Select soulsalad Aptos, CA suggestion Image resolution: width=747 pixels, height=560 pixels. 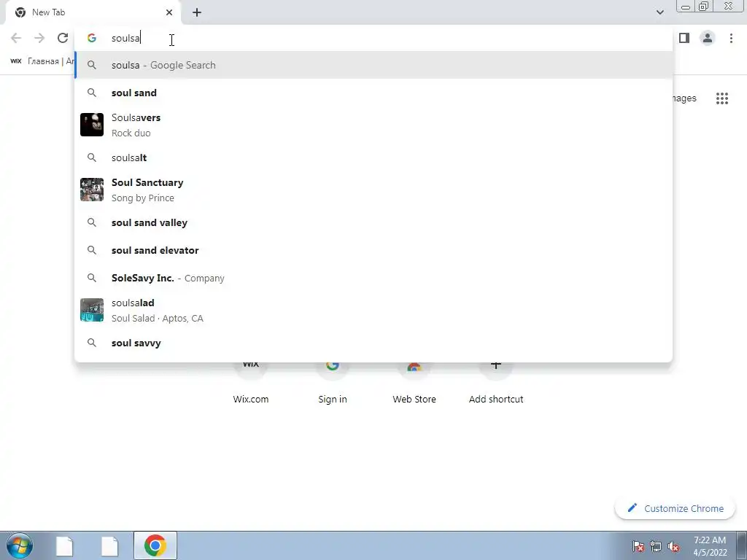pyautogui.click(x=373, y=310)
